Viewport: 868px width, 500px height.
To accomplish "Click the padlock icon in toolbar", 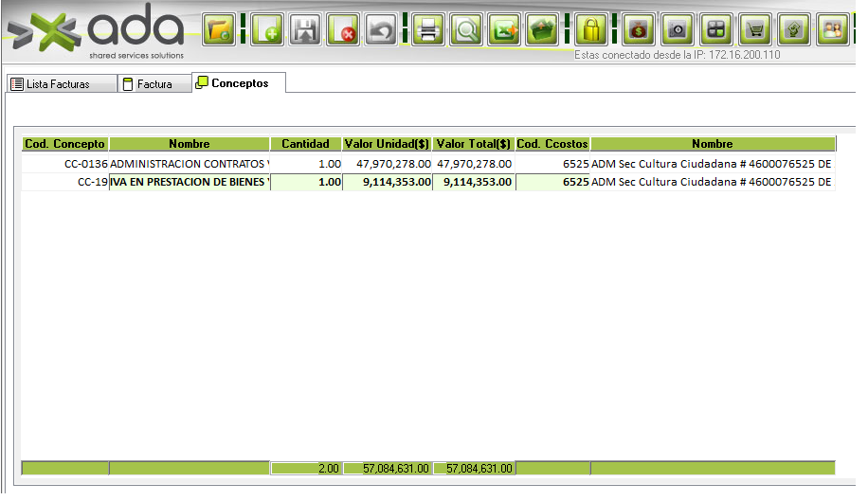I will click(x=590, y=30).
